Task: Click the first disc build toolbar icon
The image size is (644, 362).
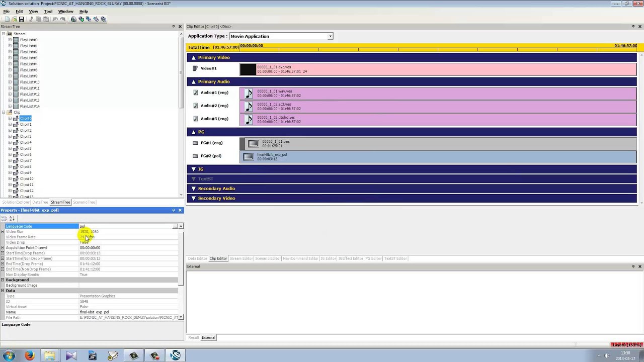Action: click(73, 19)
